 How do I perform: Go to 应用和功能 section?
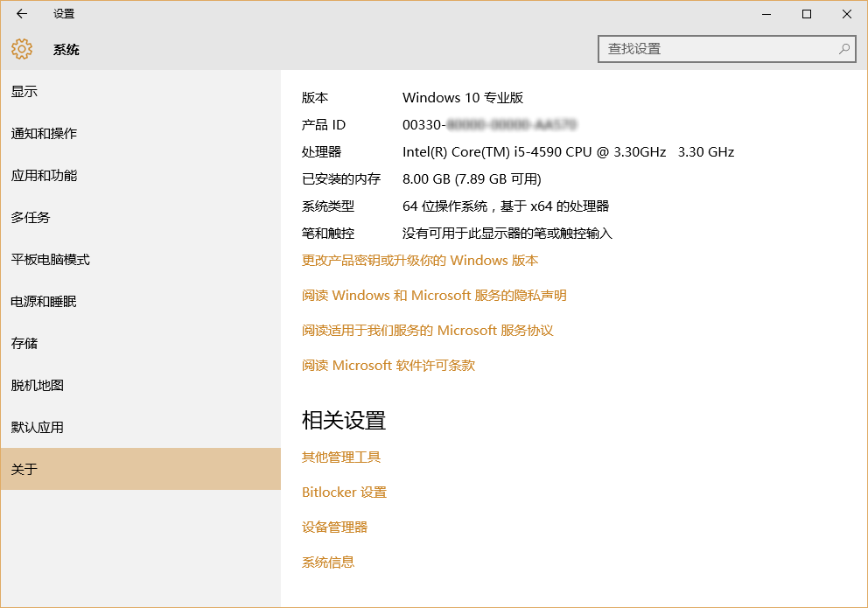point(44,176)
